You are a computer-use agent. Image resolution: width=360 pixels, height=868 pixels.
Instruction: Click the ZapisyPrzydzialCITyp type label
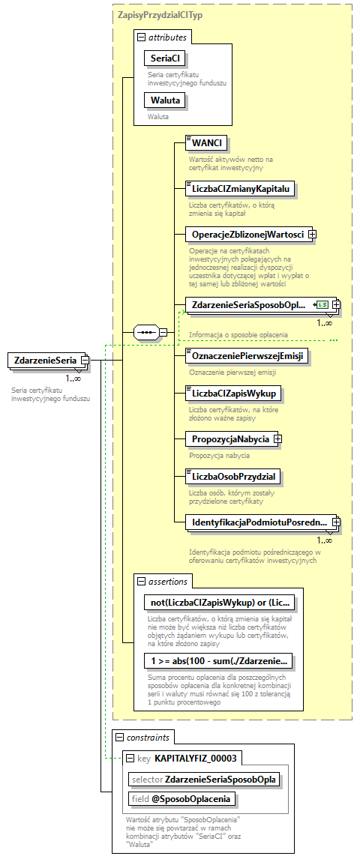click(160, 15)
